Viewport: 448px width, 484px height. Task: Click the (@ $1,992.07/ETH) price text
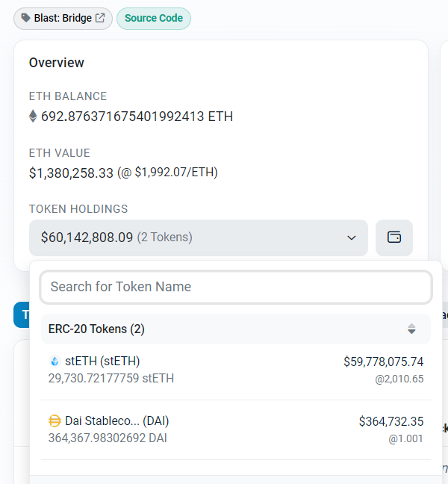point(167,173)
